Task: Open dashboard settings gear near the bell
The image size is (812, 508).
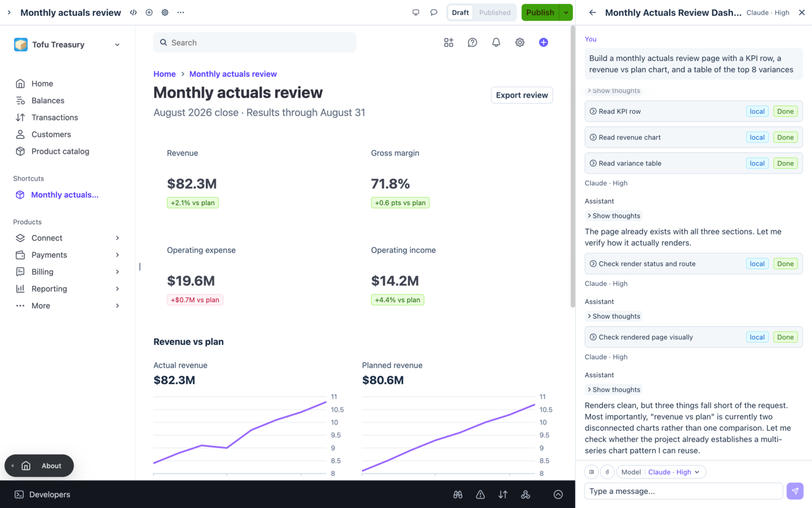Action: coord(520,42)
